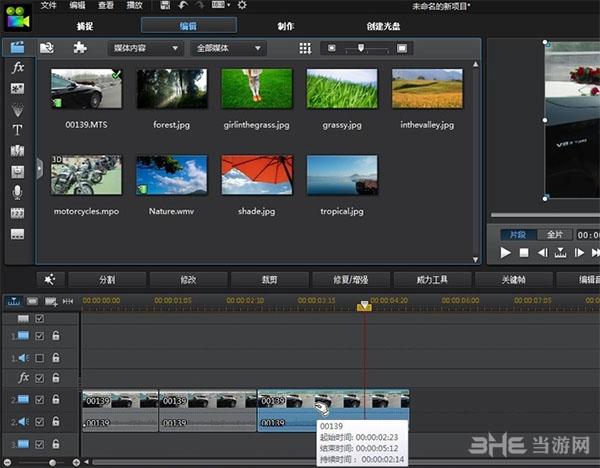The image size is (600, 468).
Task: Lock the fx effect track
Action: pos(56,378)
